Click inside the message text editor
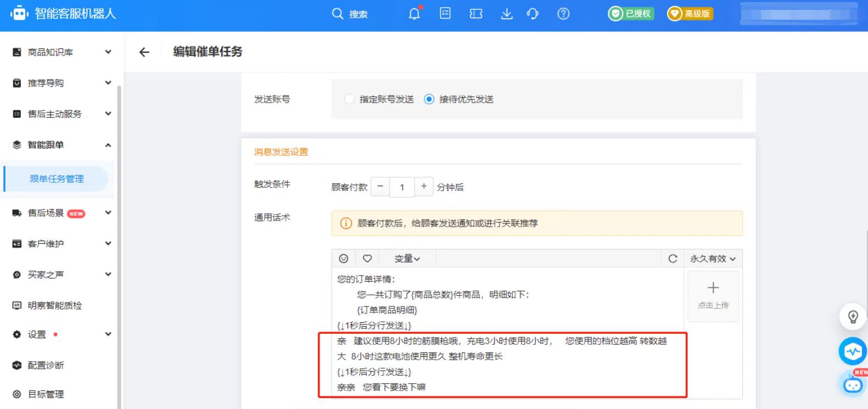This screenshot has width=868, height=409. click(x=509, y=333)
